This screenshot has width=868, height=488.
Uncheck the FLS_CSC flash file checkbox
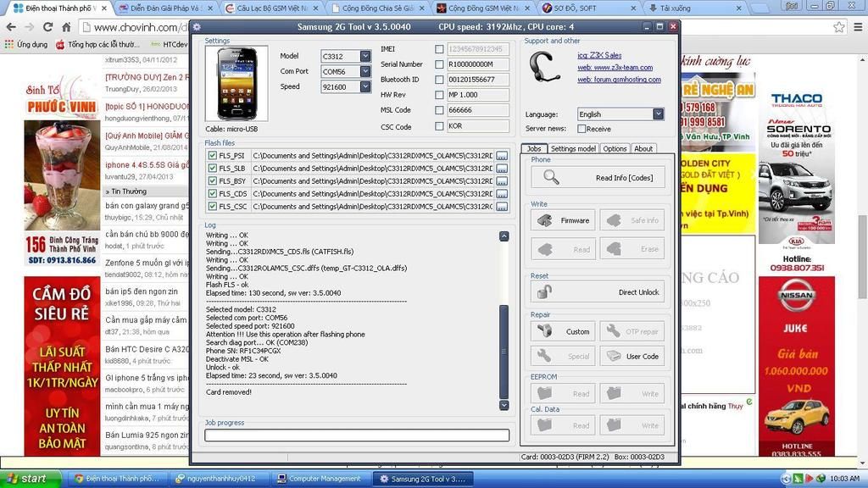click(212, 207)
